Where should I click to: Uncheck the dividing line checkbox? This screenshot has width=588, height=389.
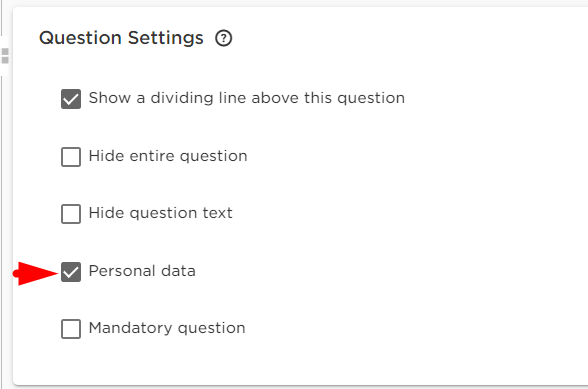[71, 99]
